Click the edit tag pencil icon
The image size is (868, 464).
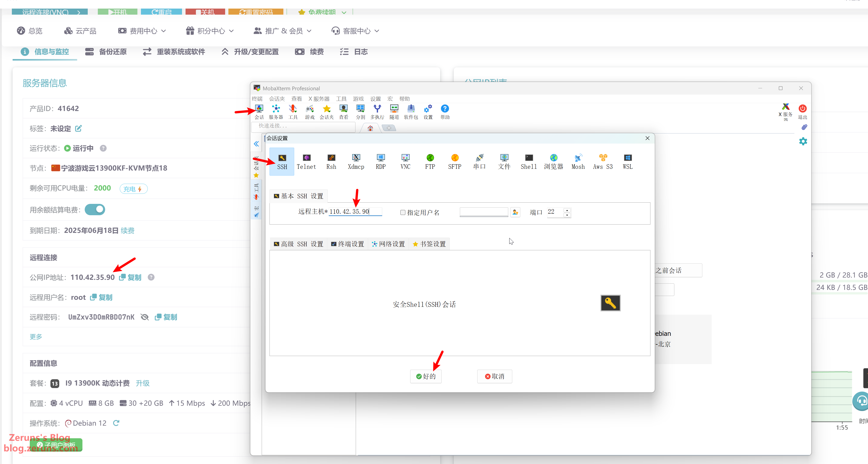(78, 128)
